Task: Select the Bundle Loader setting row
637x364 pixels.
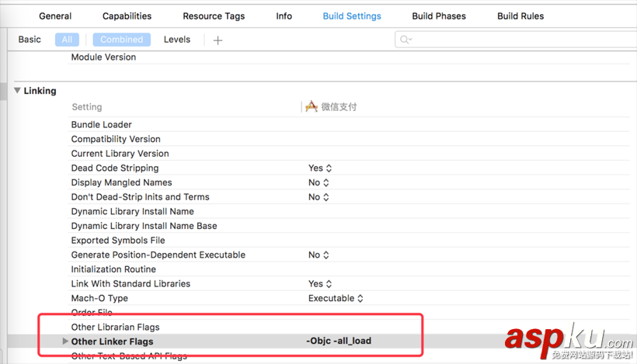Action: (x=102, y=125)
